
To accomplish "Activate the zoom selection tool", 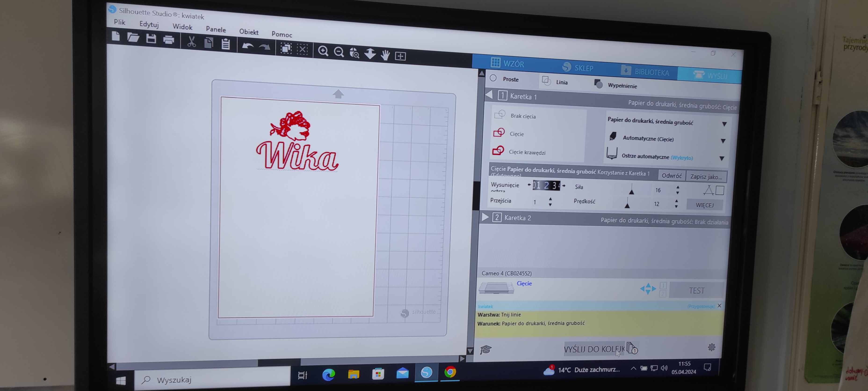I will click(354, 53).
